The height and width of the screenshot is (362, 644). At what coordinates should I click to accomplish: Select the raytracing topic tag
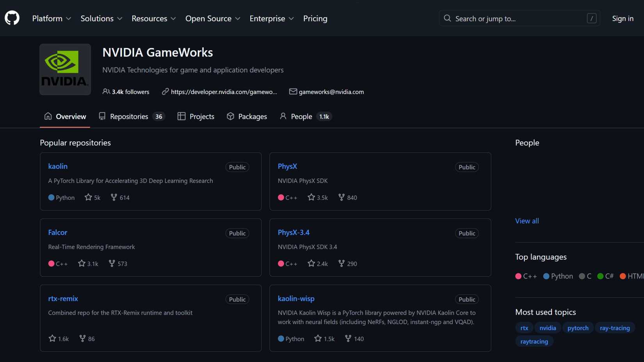pyautogui.click(x=534, y=341)
